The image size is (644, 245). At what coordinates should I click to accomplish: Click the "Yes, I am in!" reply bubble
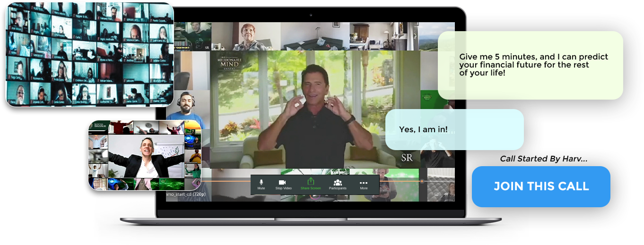(x=454, y=130)
